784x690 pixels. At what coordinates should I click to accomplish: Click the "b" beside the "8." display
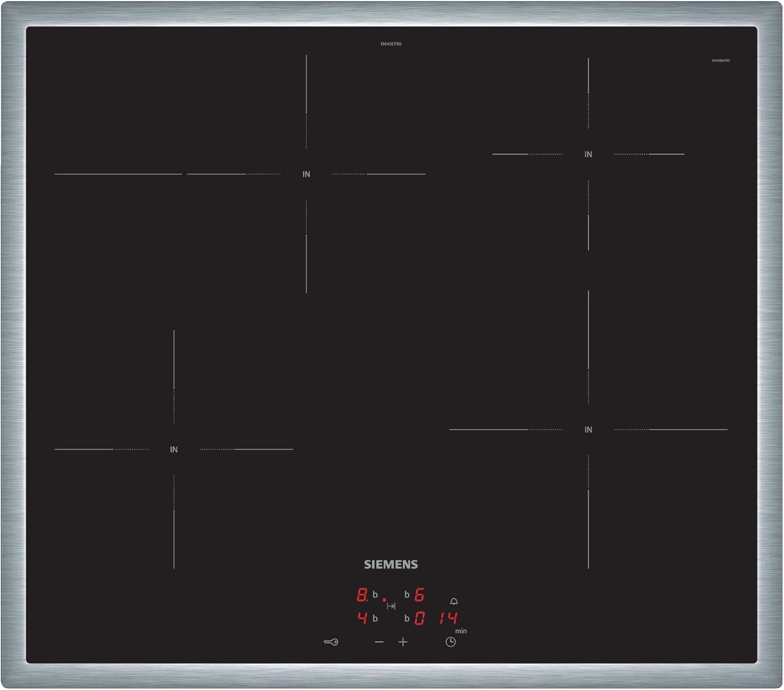pos(375,594)
